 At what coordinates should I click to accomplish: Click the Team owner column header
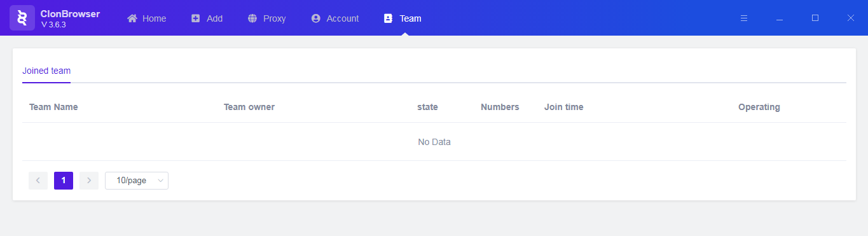tap(249, 107)
